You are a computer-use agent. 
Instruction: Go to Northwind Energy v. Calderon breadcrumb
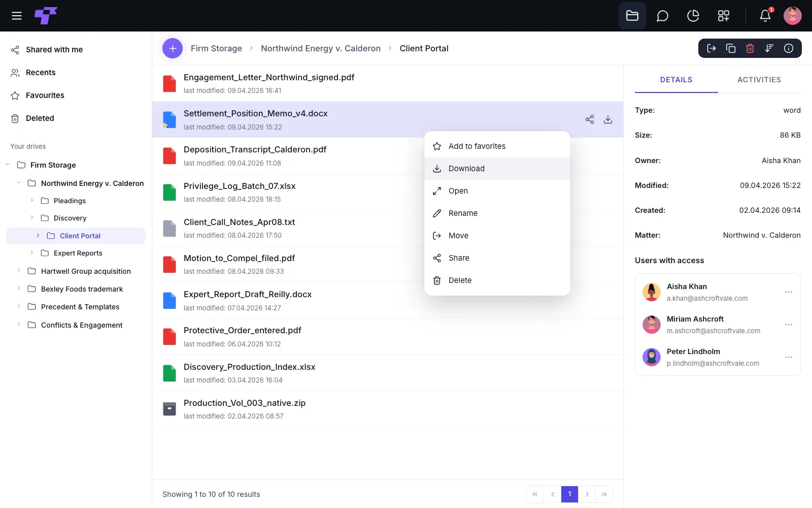click(x=321, y=48)
